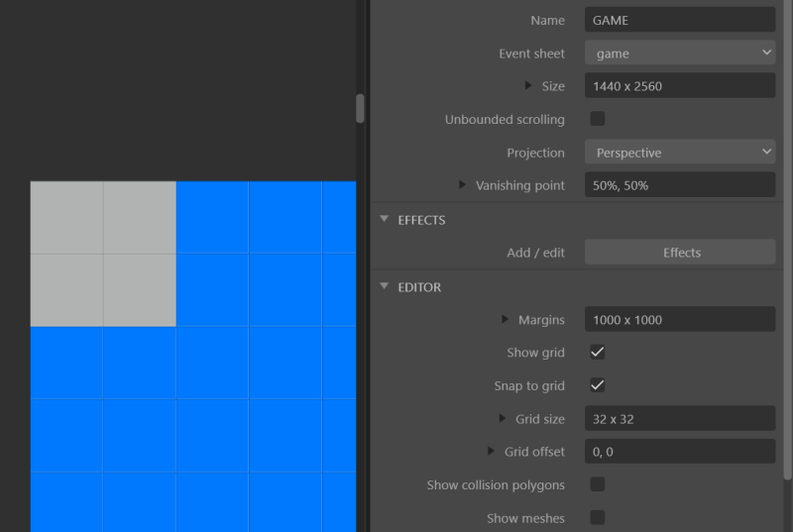Edit the Margins value 1000 x 1000

point(680,319)
